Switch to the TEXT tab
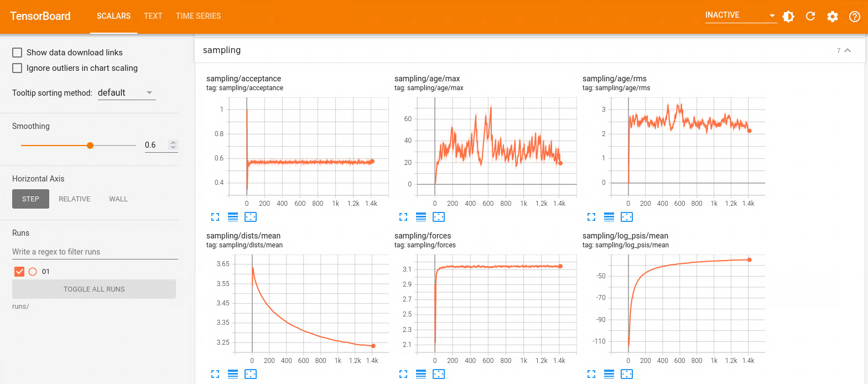868x384 pixels. [153, 16]
